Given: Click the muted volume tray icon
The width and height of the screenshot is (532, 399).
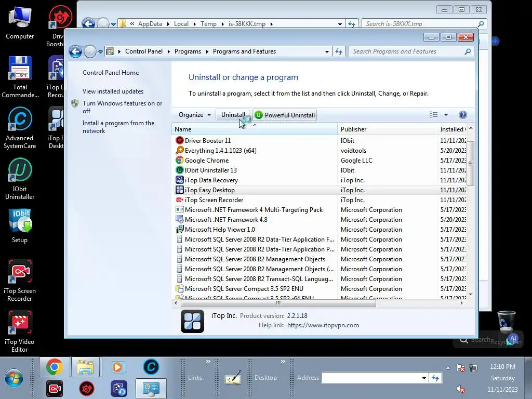Looking at the screenshot, I should [460, 389].
